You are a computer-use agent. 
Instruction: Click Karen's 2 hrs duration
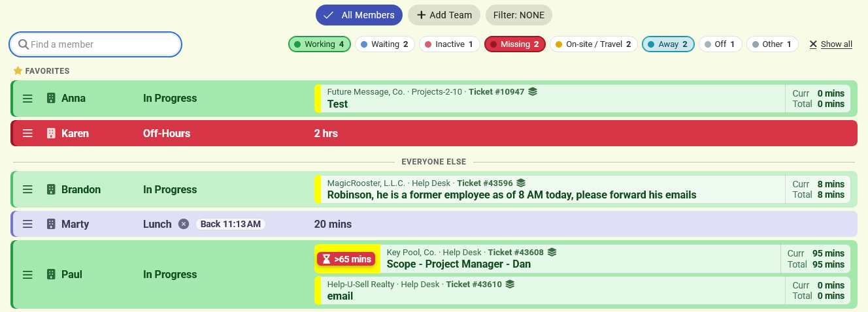point(326,133)
